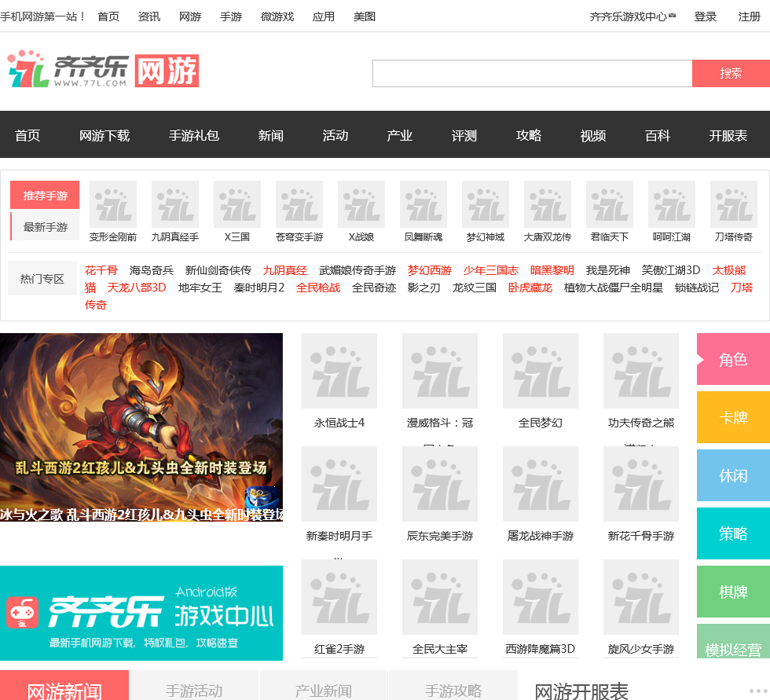This screenshot has width=770, height=700.
Task: Open the 苍穹变手游 game icon
Action: pos(299,204)
